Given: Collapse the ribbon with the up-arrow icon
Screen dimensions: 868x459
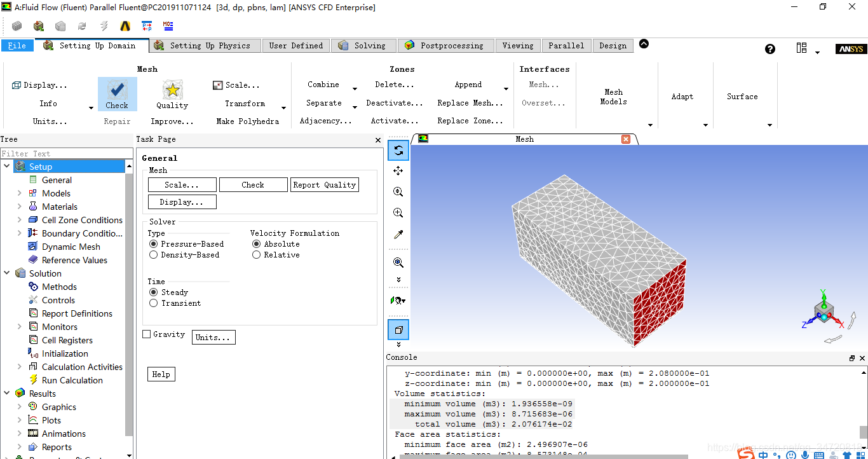Looking at the screenshot, I should [644, 44].
